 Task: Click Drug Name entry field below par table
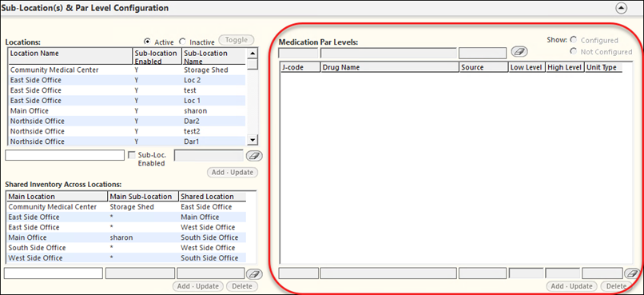coord(388,273)
